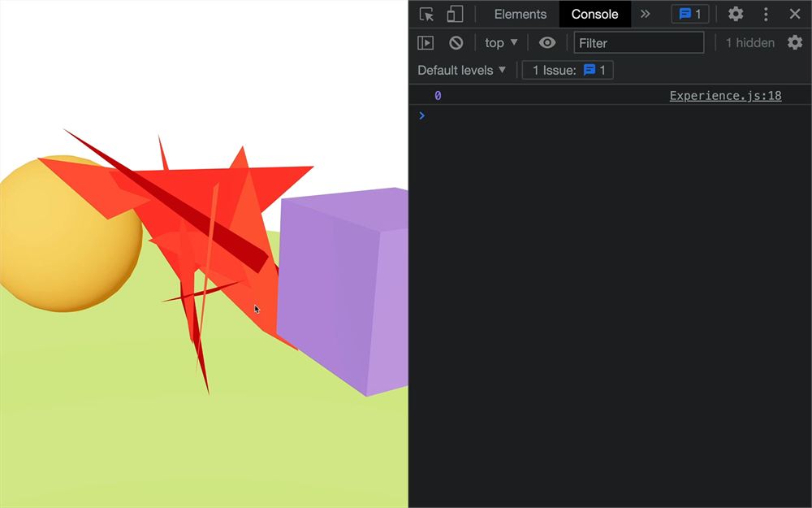This screenshot has height=508, width=812.
Task: Create live expression eye icon
Action: (546, 42)
